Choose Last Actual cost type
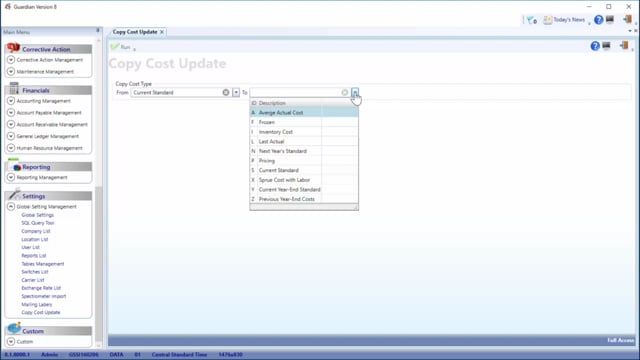Screen dimensions: 640x360 click(304, 142)
